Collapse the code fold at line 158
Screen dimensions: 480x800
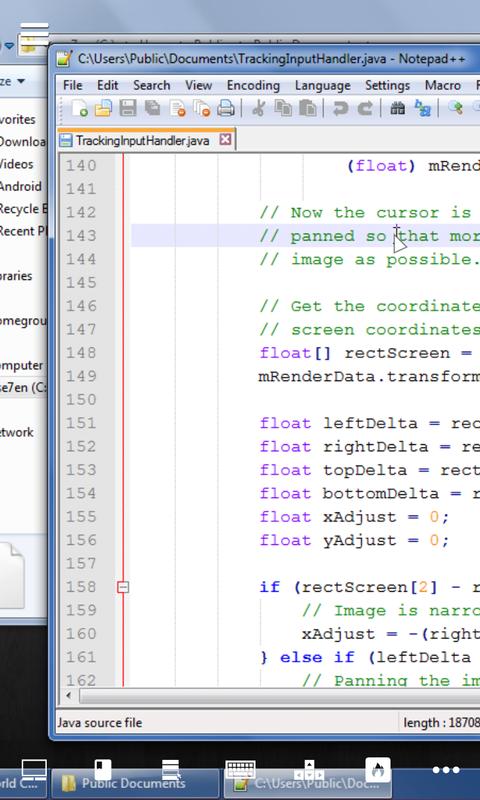122,587
